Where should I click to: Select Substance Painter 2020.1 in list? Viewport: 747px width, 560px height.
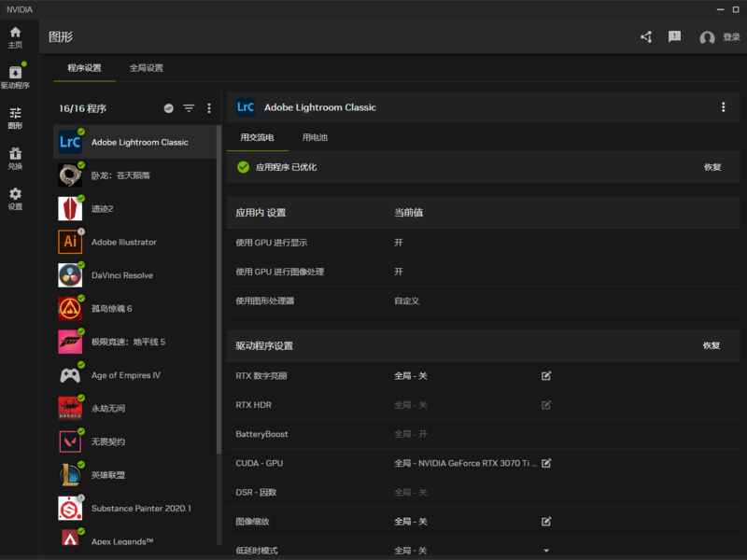[x=134, y=509]
